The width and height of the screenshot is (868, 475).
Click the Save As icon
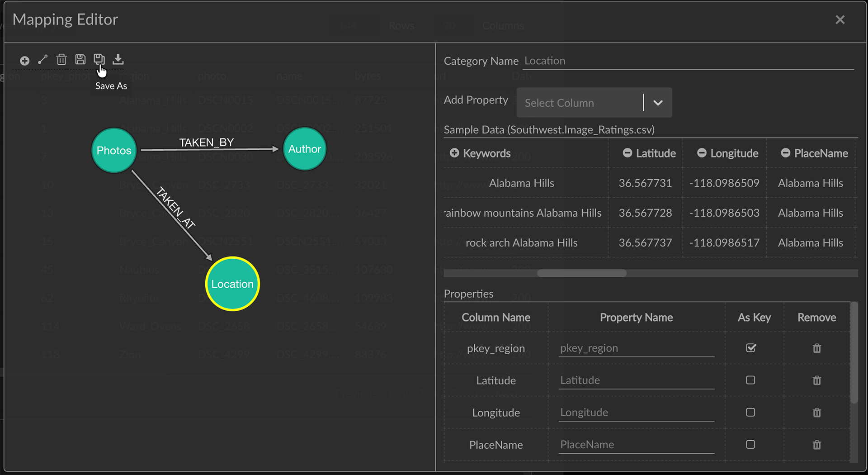tap(99, 60)
